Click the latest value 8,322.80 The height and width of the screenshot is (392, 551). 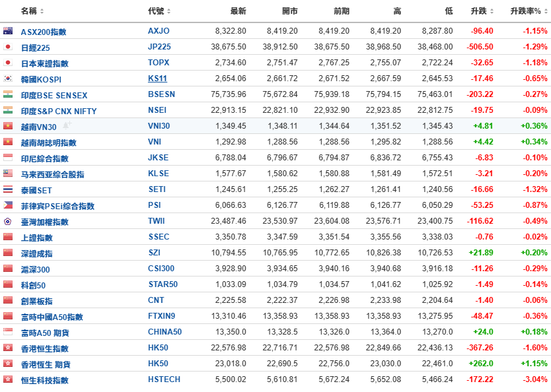[x=231, y=31]
